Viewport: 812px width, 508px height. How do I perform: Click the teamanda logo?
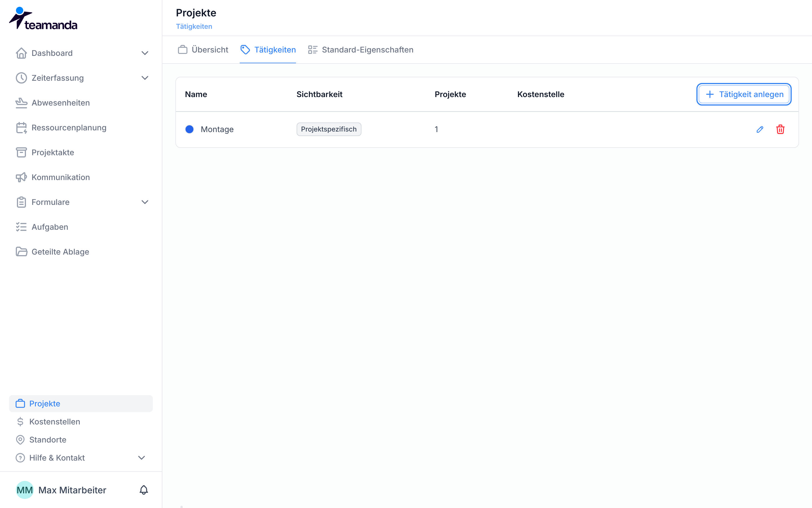coord(43,18)
